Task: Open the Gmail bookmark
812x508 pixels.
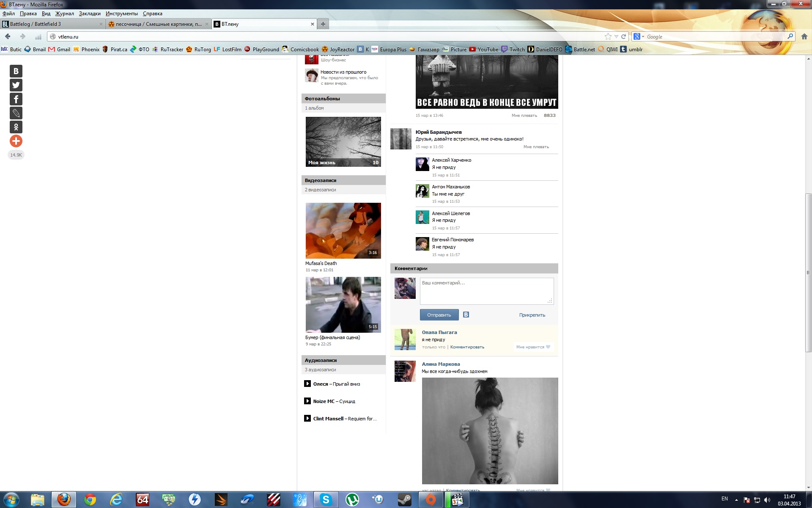Action: point(59,49)
